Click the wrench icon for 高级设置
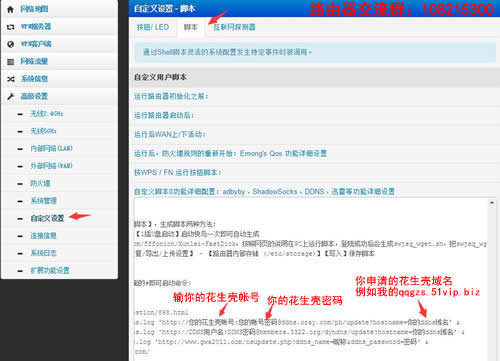 tap(11, 97)
